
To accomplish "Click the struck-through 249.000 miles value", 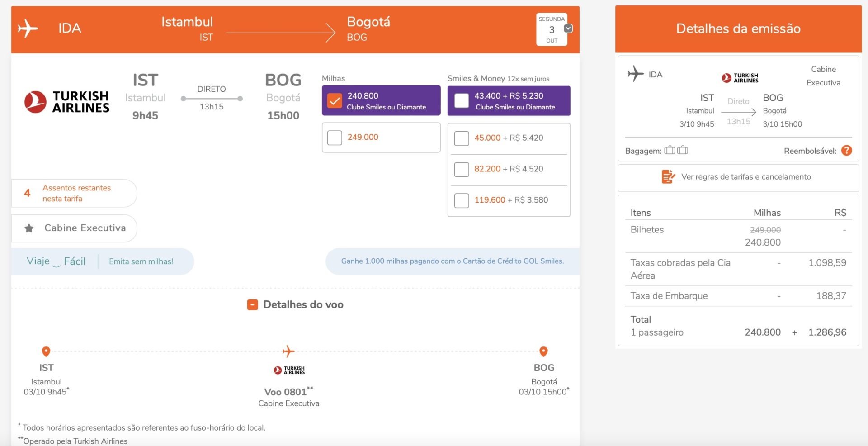I will pyautogui.click(x=765, y=230).
